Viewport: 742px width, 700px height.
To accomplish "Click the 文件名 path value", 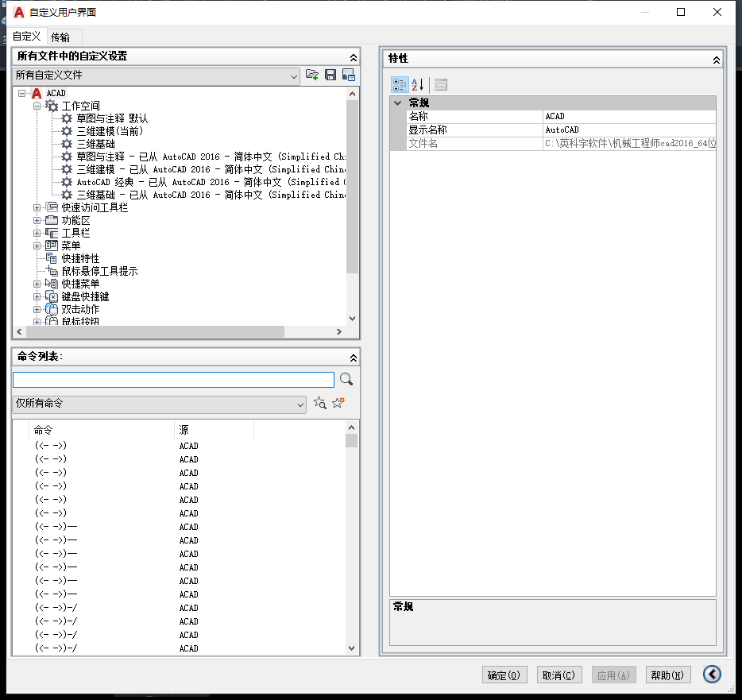I will (629, 143).
